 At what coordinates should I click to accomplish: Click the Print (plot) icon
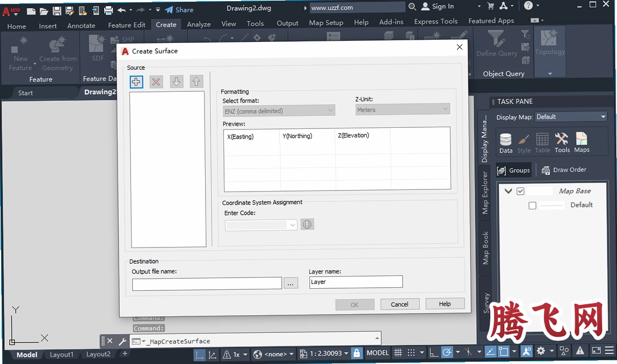coord(108,11)
